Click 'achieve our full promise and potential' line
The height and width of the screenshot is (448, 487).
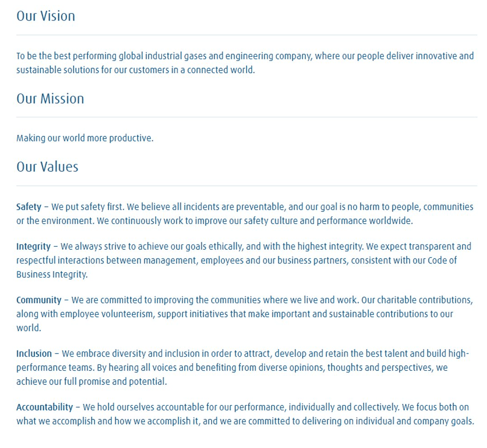click(92, 382)
